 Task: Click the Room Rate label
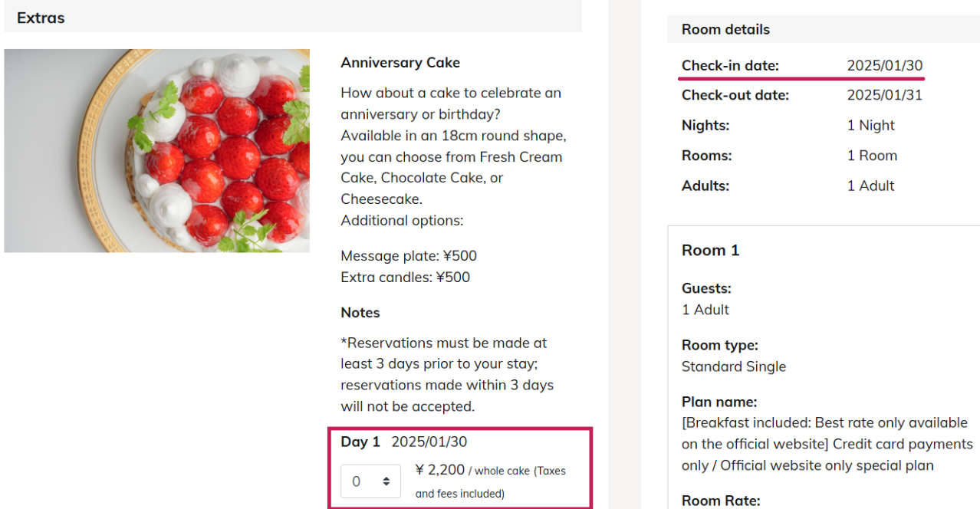click(720, 501)
